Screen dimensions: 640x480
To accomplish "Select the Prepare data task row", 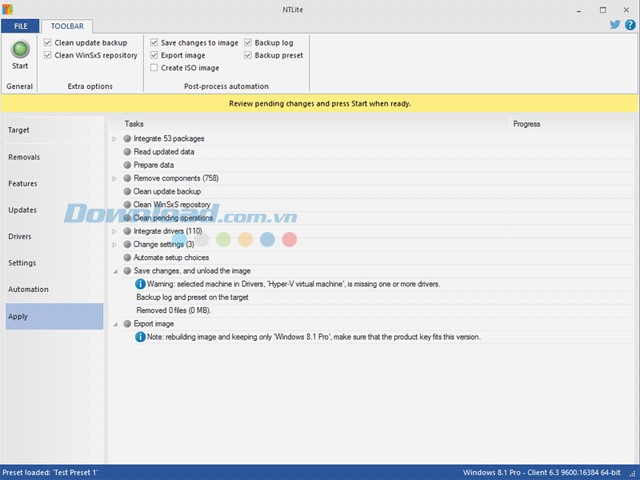I will tap(154, 165).
